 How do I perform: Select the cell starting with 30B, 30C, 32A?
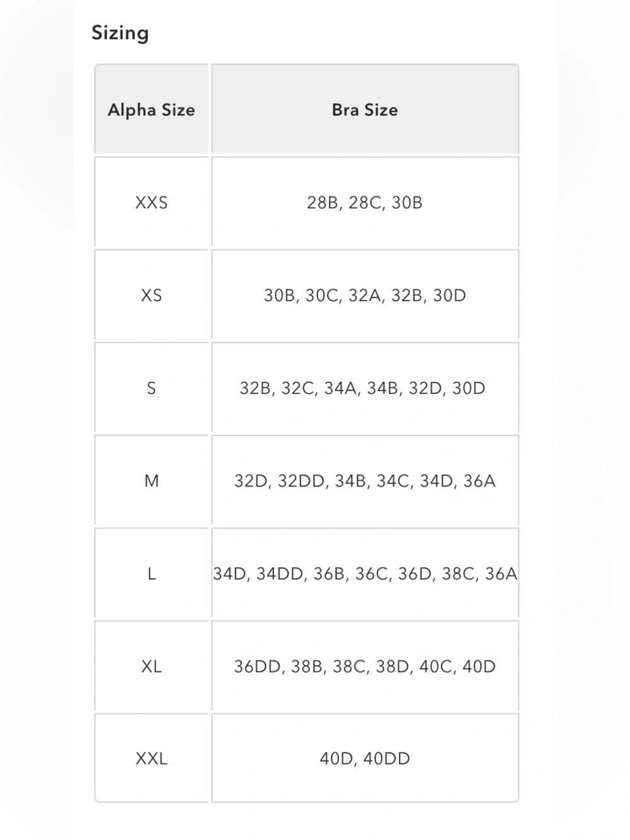(x=365, y=295)
